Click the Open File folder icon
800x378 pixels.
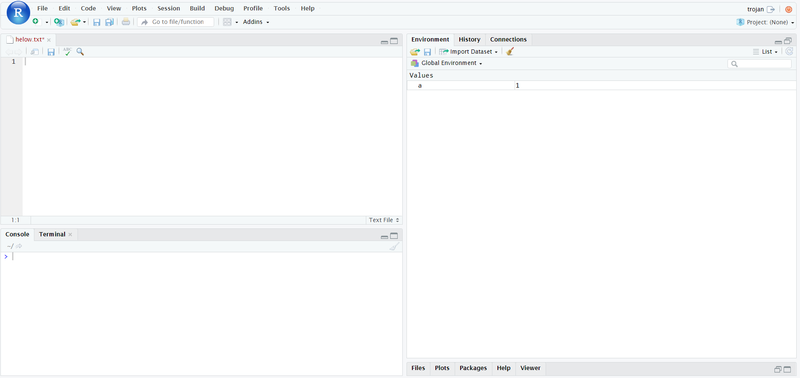[x=76, y=22]
